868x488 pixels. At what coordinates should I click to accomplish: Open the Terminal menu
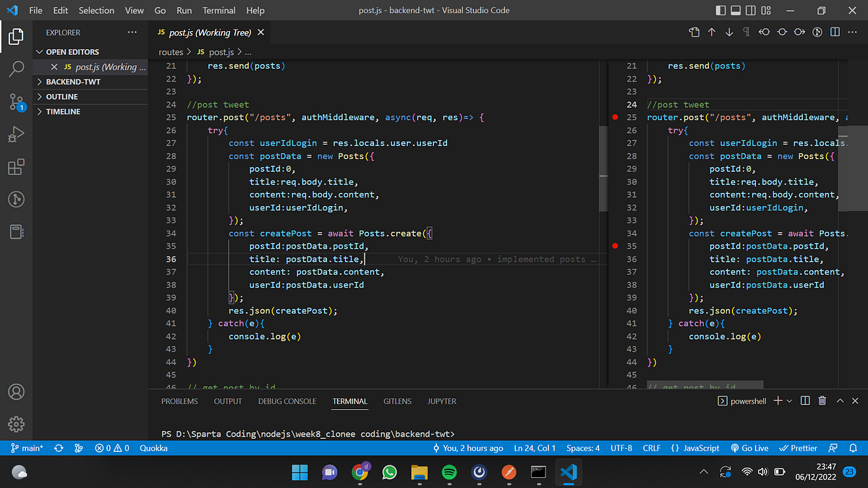(x=218, y=11)
